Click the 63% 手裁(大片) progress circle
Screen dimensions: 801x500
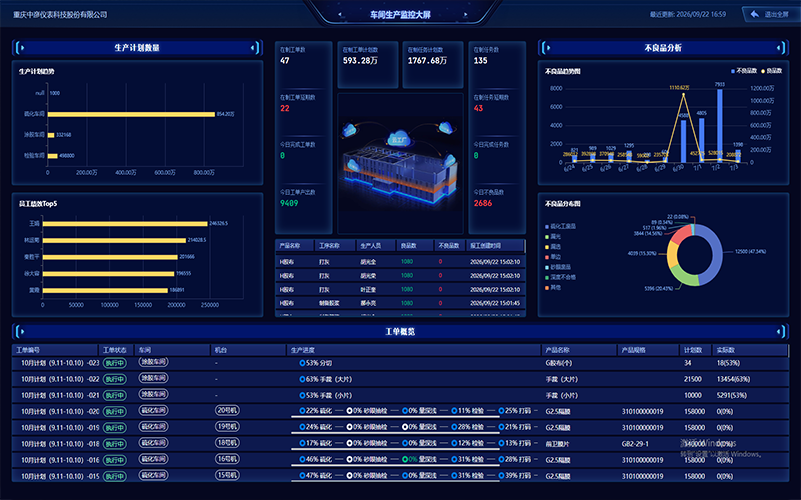pos(302,379)
